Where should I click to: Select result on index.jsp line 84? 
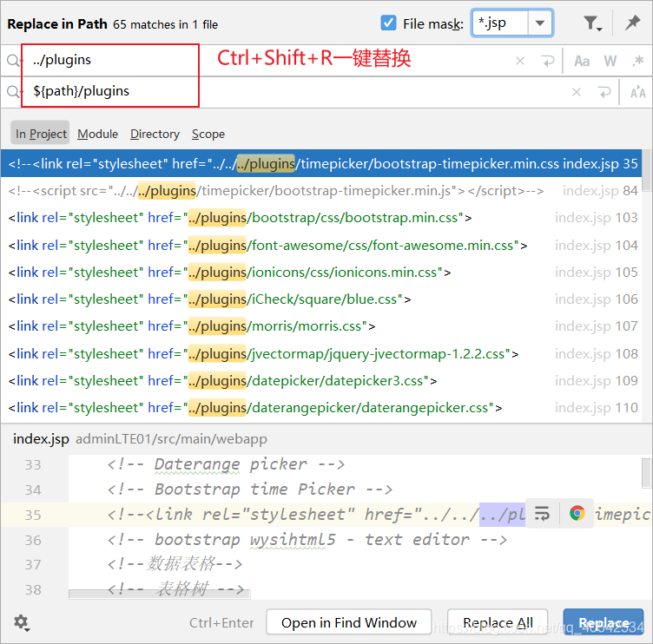tap(321, 191)
